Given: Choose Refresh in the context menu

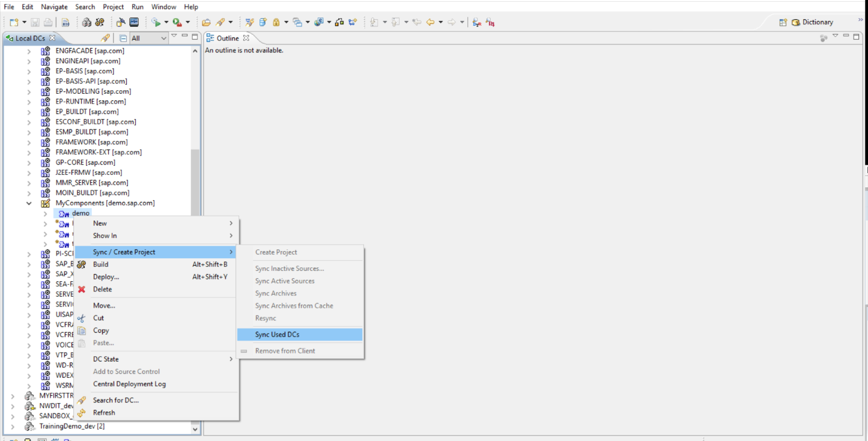Looking at the screenshot, I should (156, 413).
